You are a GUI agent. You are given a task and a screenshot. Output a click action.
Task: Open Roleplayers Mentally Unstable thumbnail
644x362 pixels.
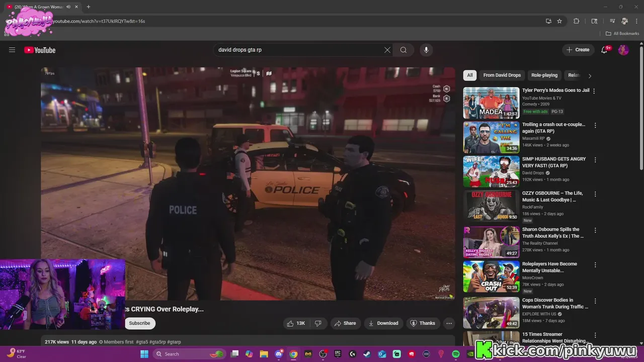pyautogui.click(x=491, y=277)
